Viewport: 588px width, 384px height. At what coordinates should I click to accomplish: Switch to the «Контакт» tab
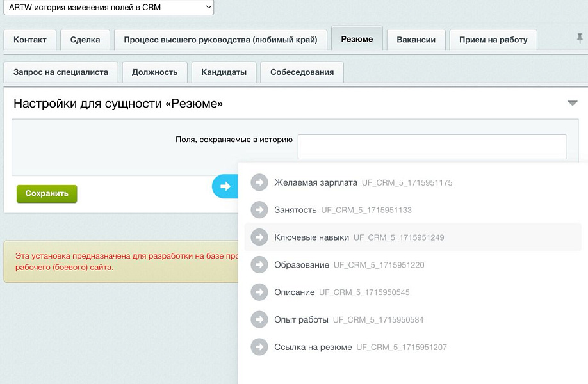[x=29, y=40]
